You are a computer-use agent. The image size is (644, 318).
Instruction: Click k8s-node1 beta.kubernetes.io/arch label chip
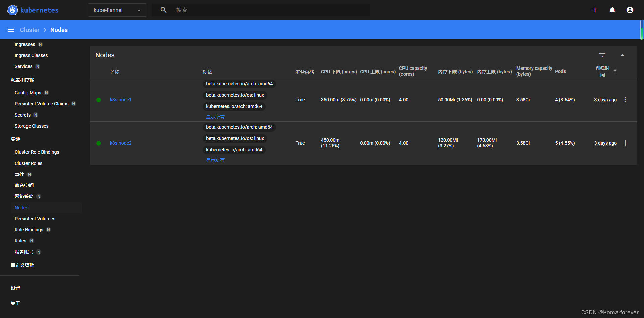(x=239, y=84)
